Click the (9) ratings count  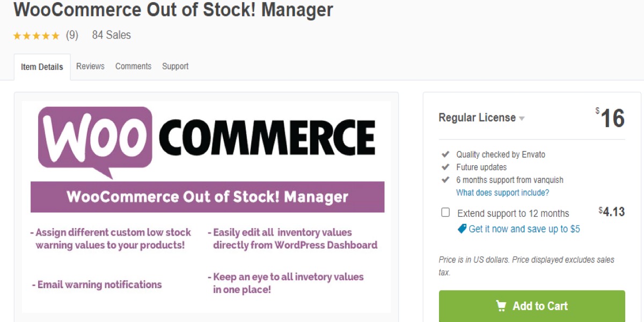[x=72, y=35]
